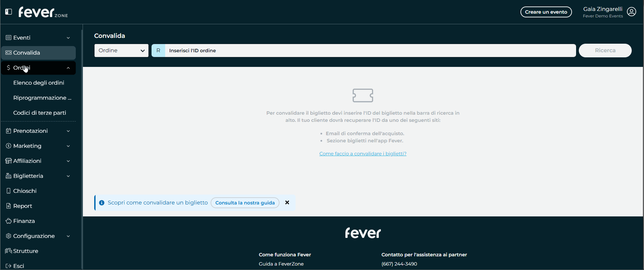Image resolution: width=644 pixels, height=270 pixels.
Task: Expand the Eventi menu chevron
Action: click(x=68, y=38)
